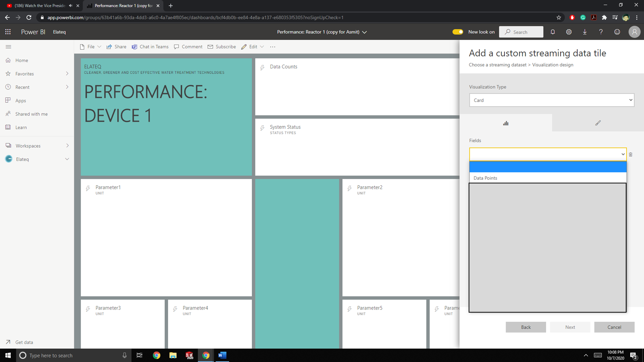Cancel the streaming tile dialog
Viewport: 644px width, 362px height.
coord(614,327)
